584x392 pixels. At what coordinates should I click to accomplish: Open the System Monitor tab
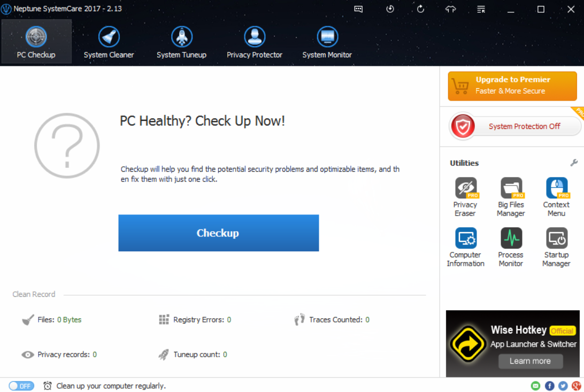tap(327, 42)
